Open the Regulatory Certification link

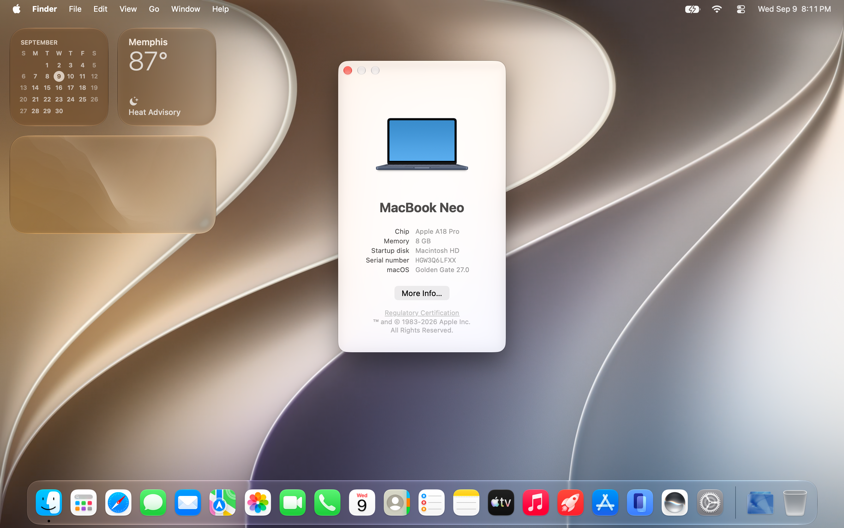pyautogui.click(x=421, y=313)
